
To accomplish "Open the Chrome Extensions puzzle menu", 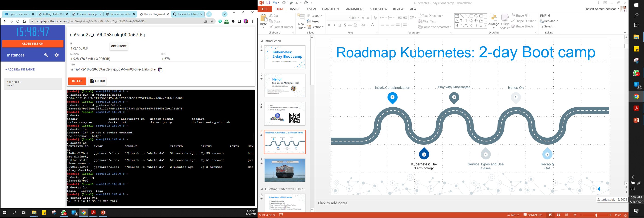I will pyautogui.click(x=233, y=21).
